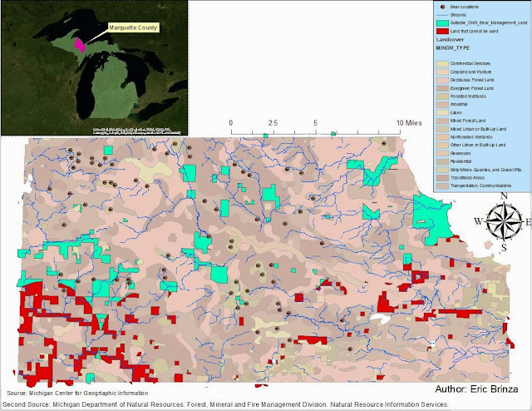Click the '2.5' mark on the scale bar
This screenshot has width=532, height=411.
(273, 123)
